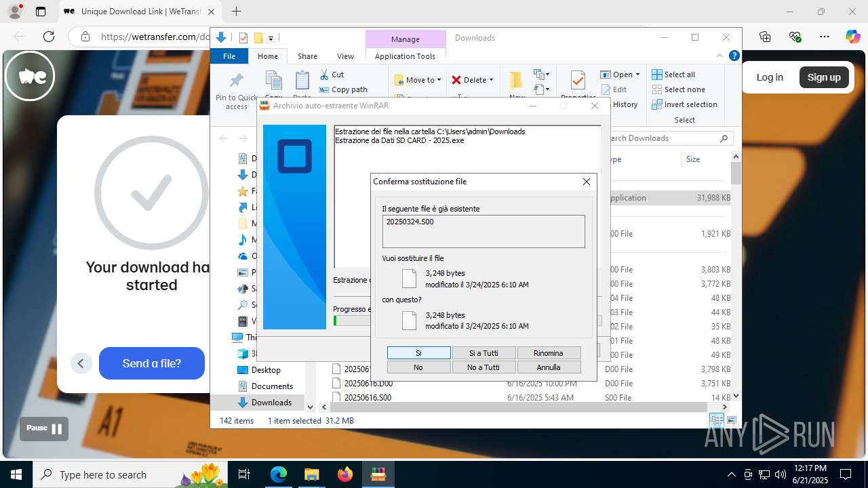The image size is (868, 488).
Task: Choose 'Sì a Tutti' to replace all
Action: click(x=484, y=353)
